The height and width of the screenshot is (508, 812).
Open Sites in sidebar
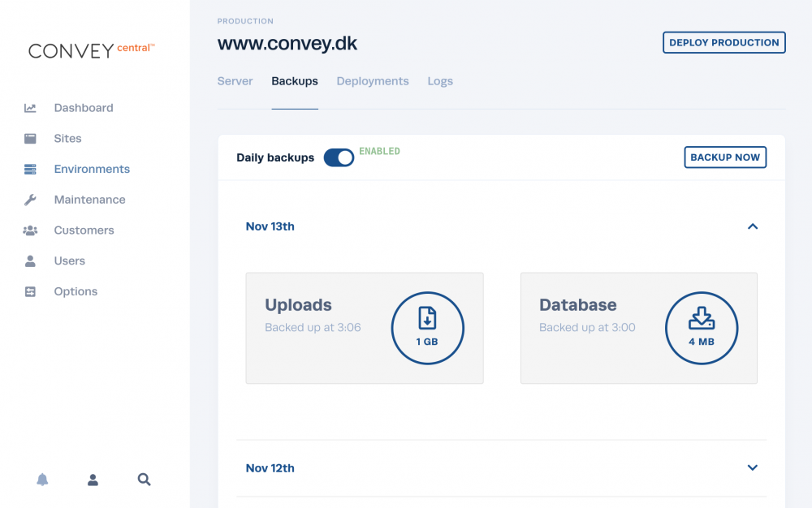[68, 139]
